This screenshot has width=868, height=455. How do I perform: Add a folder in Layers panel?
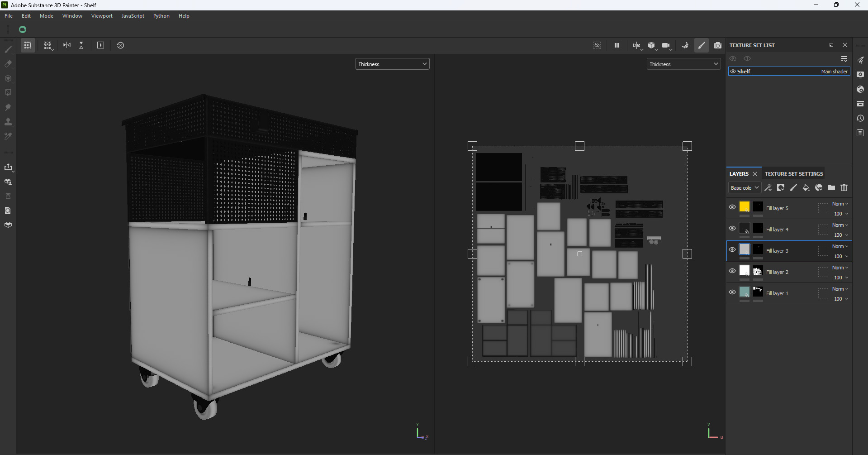pyautogui.click(x=831, y=187)
